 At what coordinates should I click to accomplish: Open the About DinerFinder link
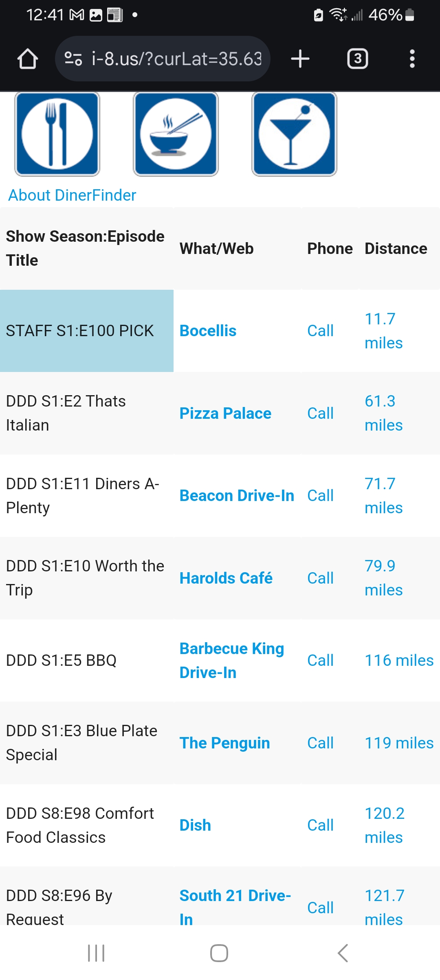click(72, 195)
